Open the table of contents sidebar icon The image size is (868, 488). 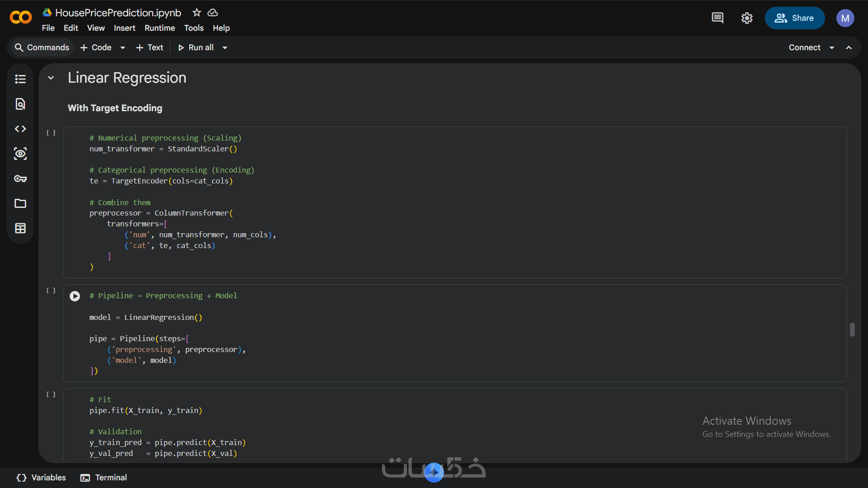pos(20,79)
